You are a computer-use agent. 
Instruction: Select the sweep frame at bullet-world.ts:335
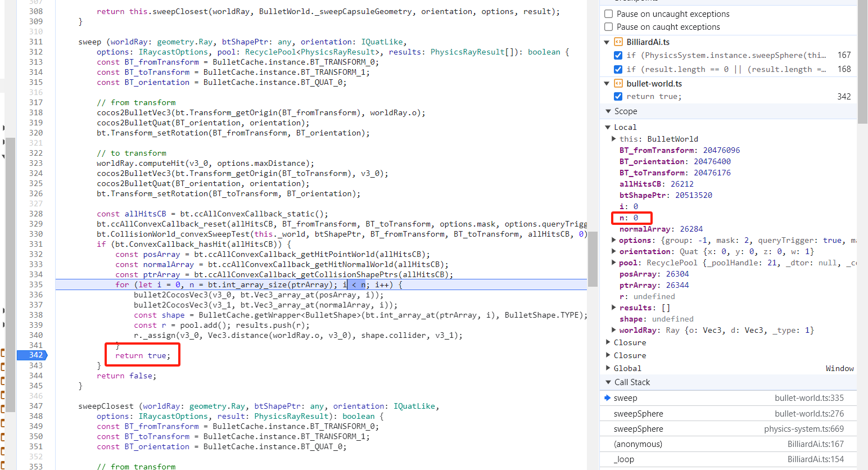[x=728, y=398]
